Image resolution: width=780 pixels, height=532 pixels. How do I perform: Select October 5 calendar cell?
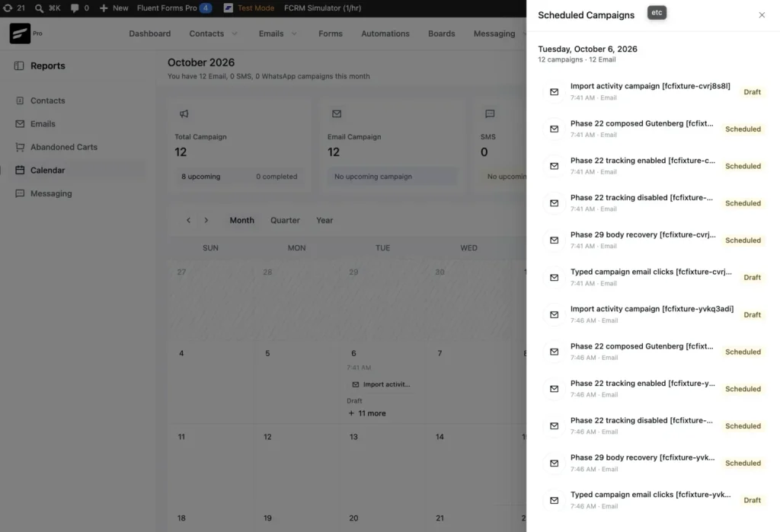pos(296,383)
